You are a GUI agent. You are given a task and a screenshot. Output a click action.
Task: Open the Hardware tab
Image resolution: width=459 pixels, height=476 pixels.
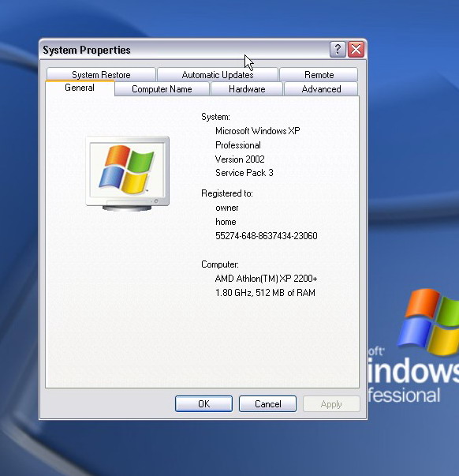[247, 89]
